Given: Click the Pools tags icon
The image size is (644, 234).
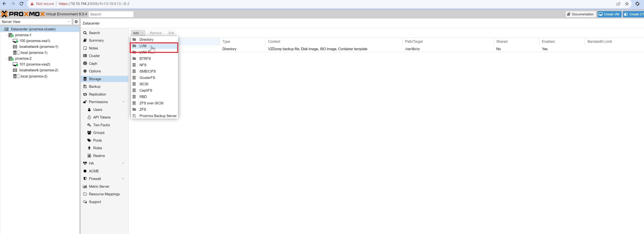Looking at the screenshot, I should click(x=89, y=140).
